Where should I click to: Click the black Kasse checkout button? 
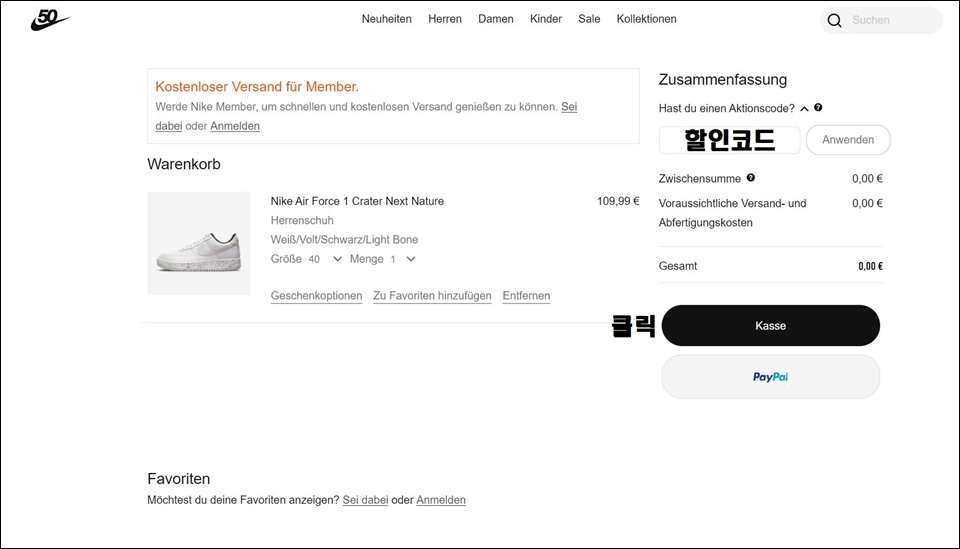(770, 326)
